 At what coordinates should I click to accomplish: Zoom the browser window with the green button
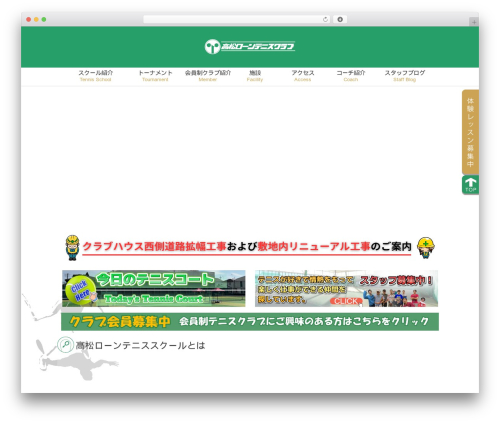point(44,20)
